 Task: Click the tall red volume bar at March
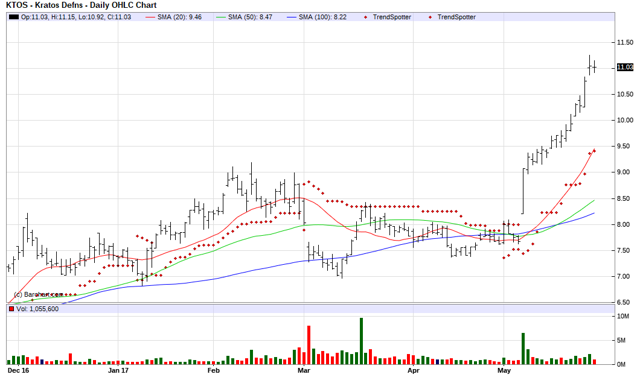(309, 345)
